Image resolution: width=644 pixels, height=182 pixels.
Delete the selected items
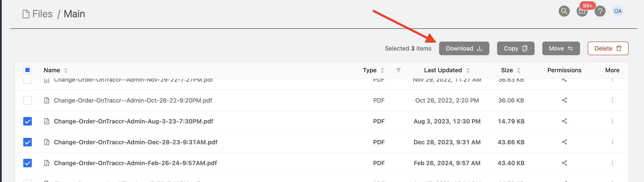pos(608,48)
